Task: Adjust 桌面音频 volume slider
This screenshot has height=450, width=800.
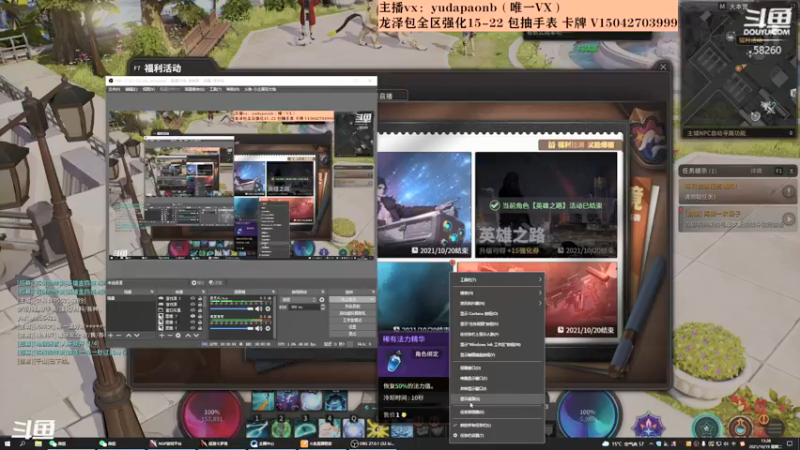Action: tap(232, 329)
